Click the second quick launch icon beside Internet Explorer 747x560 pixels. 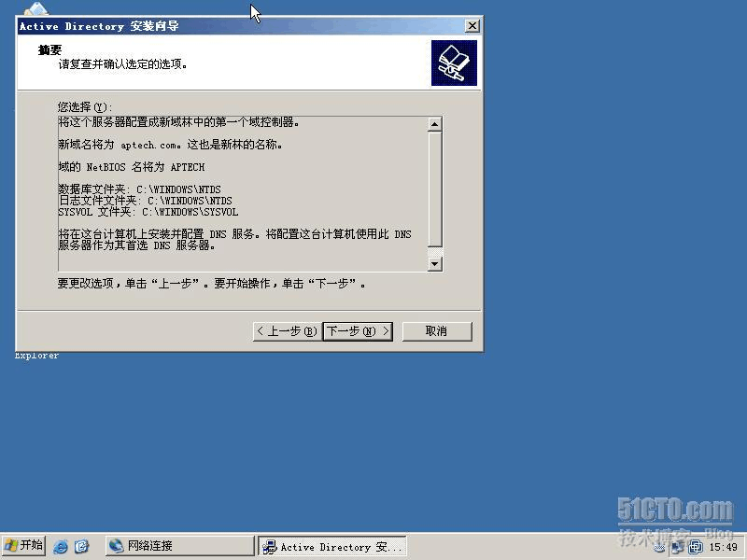point(82,546)
